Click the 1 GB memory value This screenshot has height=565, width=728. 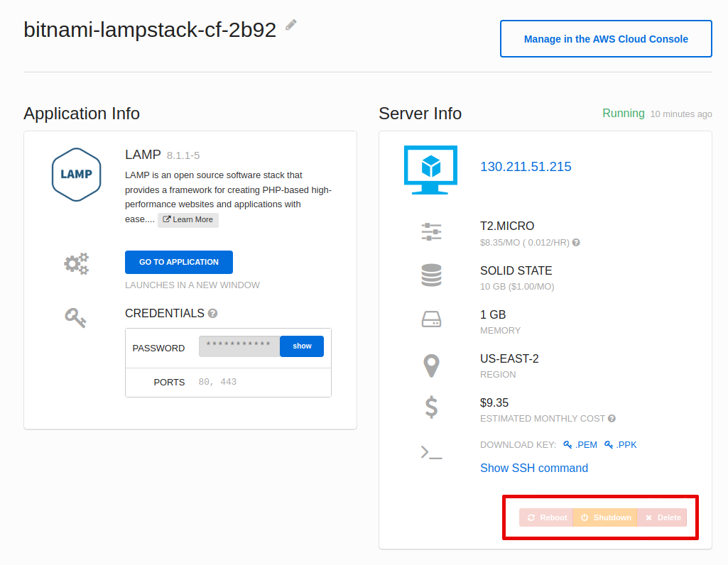click(x=493, y=314)
